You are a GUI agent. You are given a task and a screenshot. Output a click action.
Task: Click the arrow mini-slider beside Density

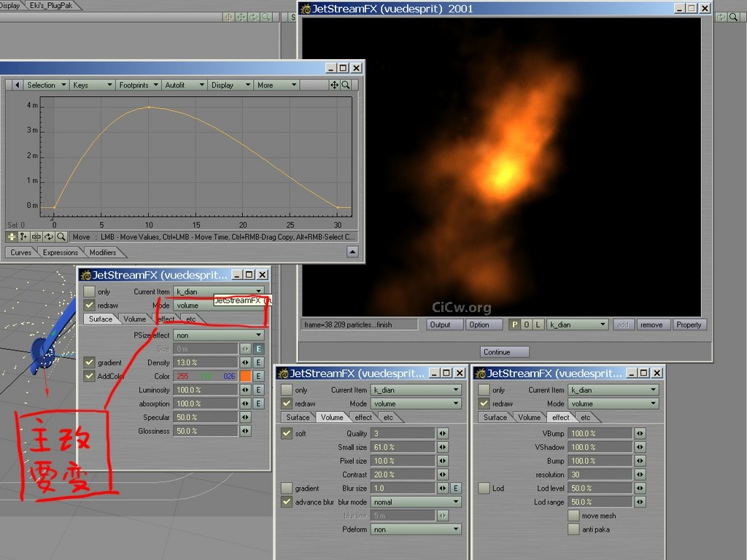pyautogui.click(x=245, y=362)
